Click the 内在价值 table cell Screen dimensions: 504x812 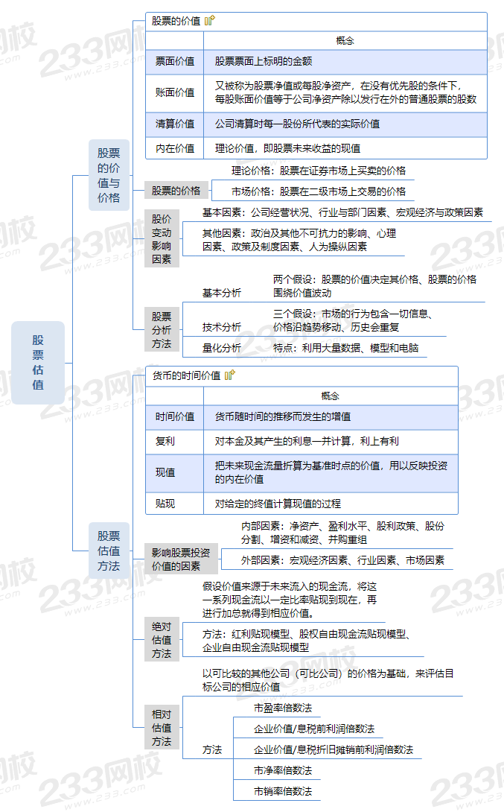point(175,148)
